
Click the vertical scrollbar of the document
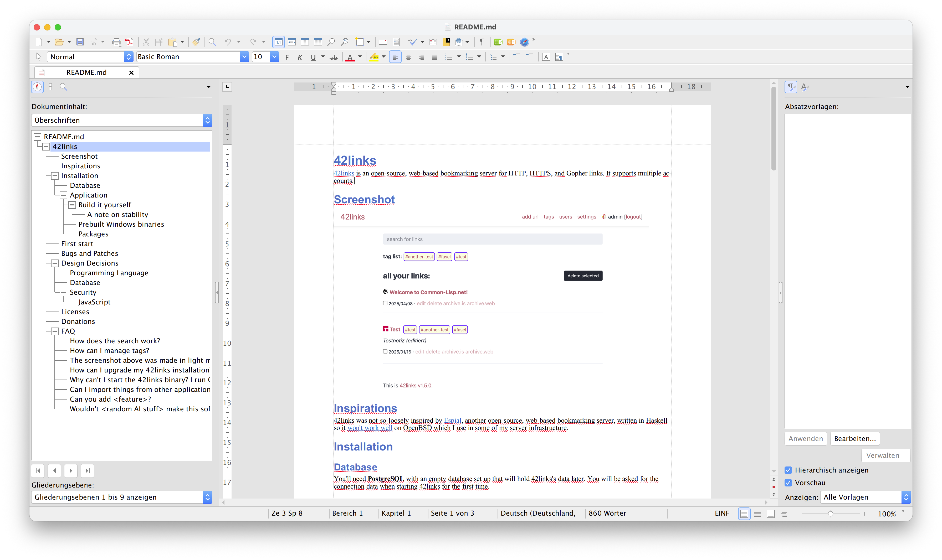point(774,129)
